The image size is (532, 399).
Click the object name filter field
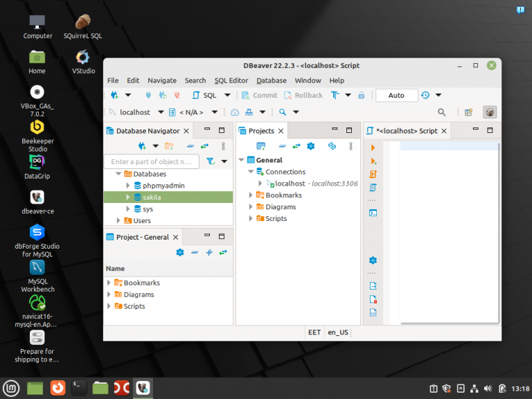click(x=151, y=161)
